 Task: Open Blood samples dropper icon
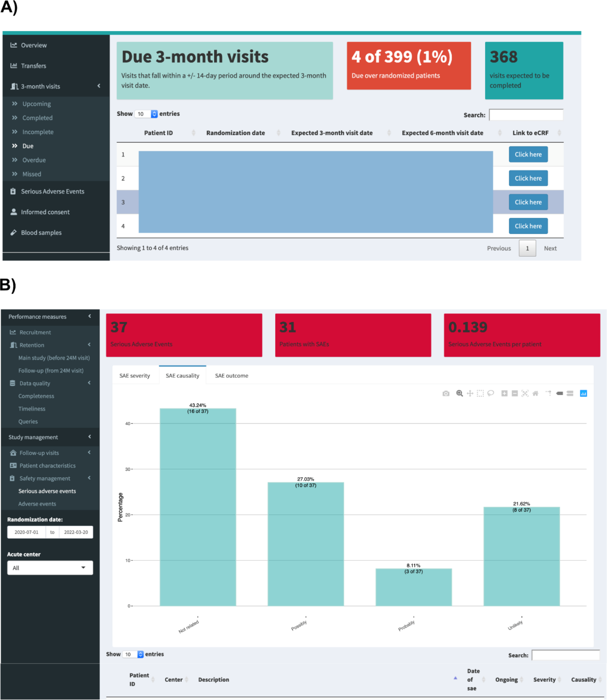tap(13, 233)
